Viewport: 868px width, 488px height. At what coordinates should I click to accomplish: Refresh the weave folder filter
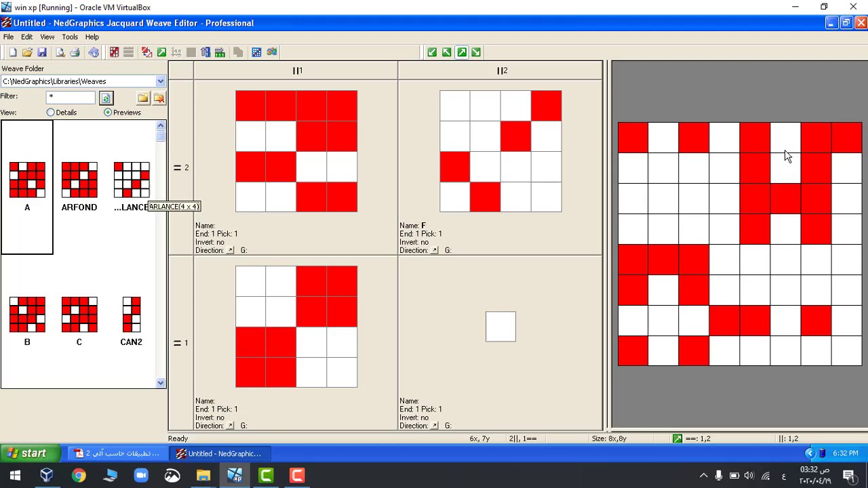106,98
